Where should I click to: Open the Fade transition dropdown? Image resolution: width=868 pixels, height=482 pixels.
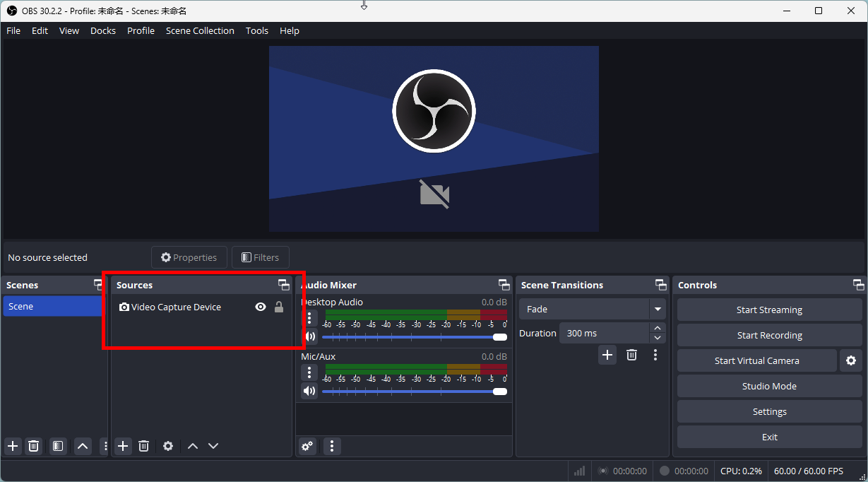[658, 309]
